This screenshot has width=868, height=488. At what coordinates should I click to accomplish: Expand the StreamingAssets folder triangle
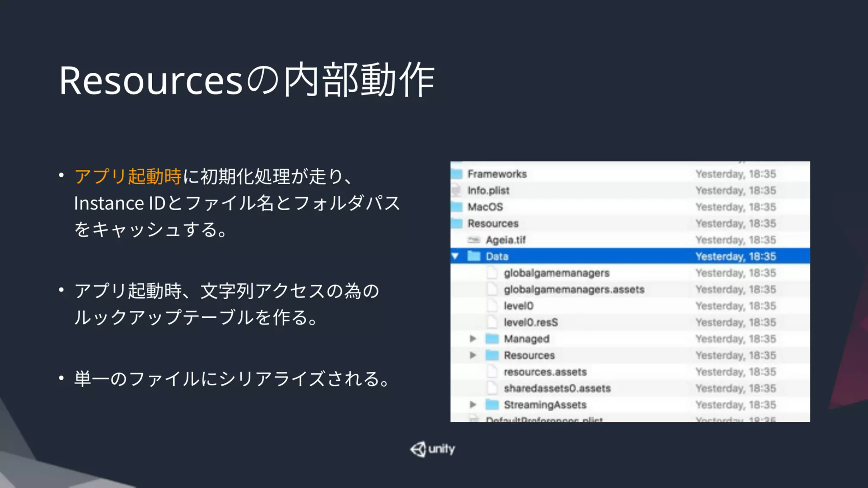pos(473,405)
